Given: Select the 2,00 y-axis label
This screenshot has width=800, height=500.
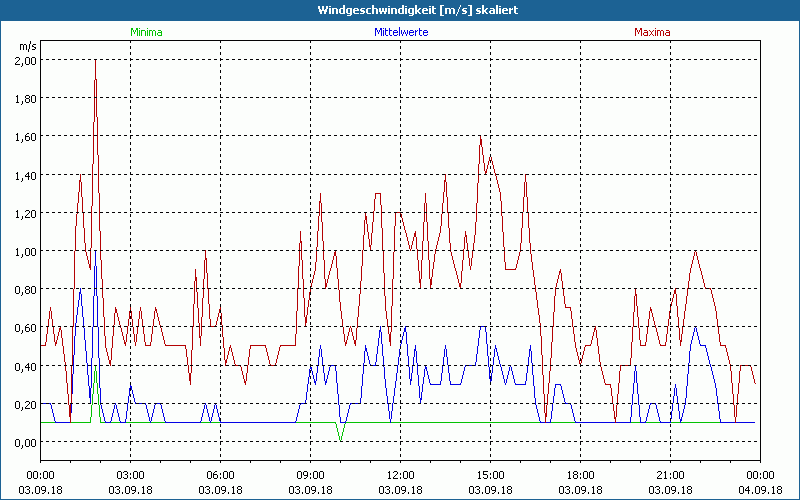Looking at the screenshot, I should (25, 60).
